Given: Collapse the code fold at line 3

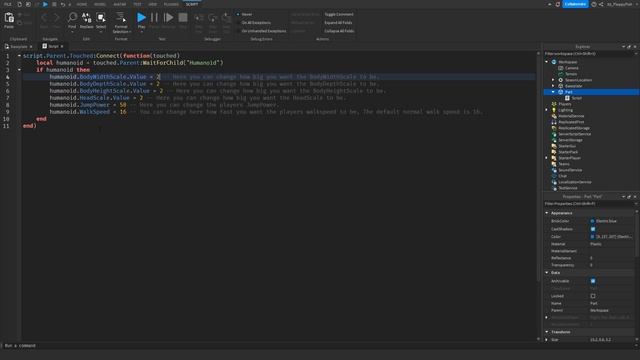Looking at the screenshot, I should [19, 70].
